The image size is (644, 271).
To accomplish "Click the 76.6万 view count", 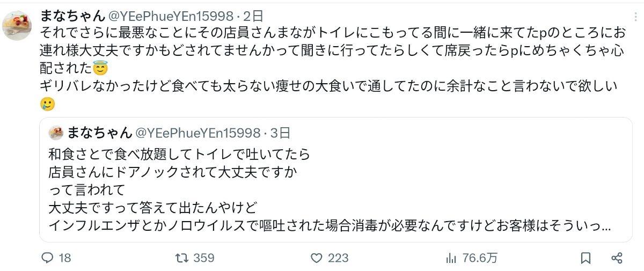I will 480,258.
